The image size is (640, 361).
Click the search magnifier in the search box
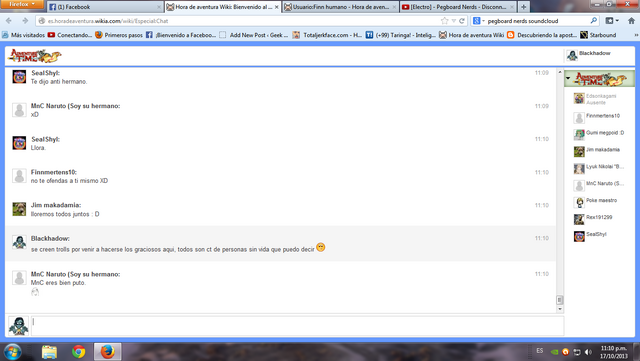(x=593, y=21)
